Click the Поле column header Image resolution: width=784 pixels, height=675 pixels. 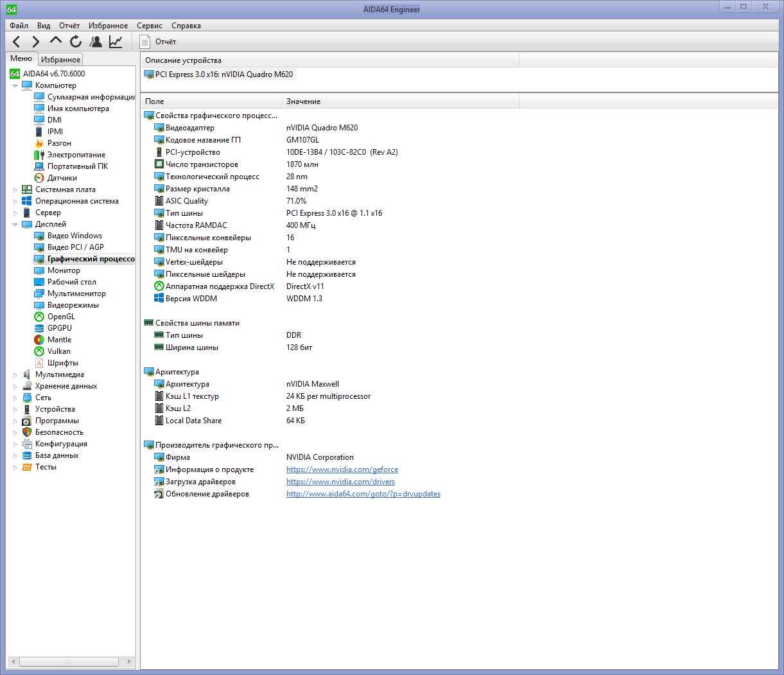click(x=211, y=101)
